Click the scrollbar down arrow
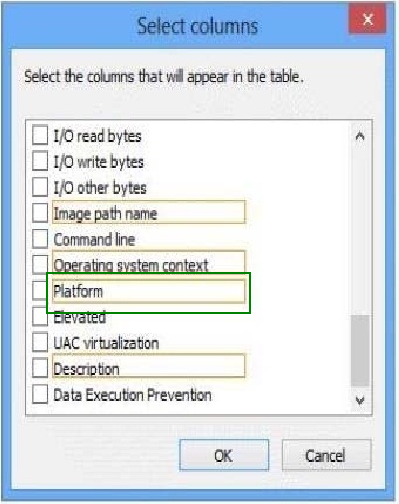This screenshot has width=399, height=504. pos(360,400)
